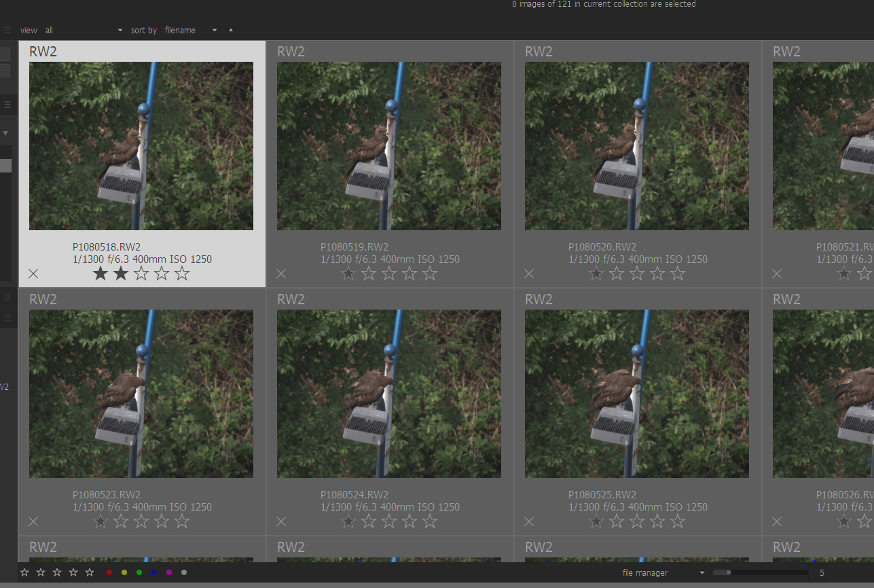Rate P1080525.RW2 four stars
Viewport: 874px width, 588px height.
coord(657,521)
